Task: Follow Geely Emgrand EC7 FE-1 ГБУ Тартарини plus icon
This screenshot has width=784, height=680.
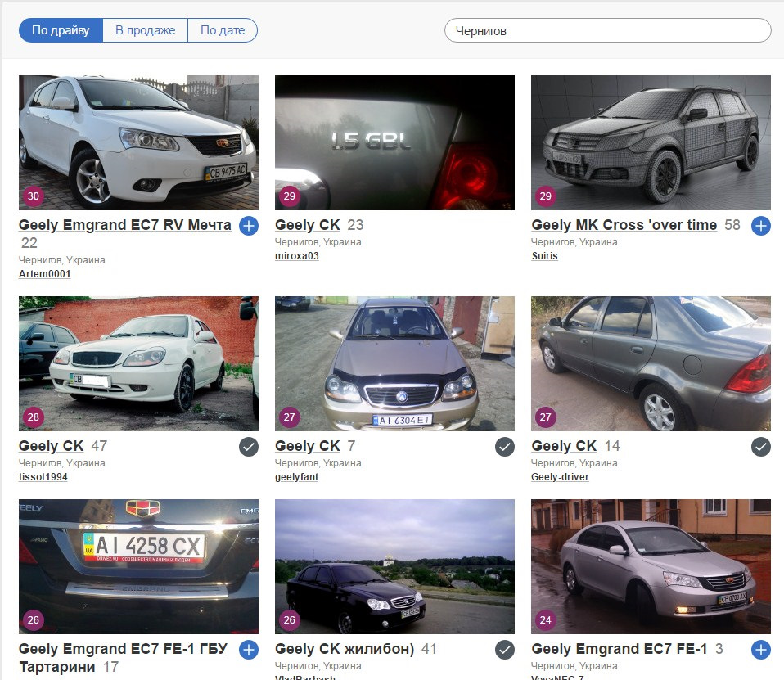Action: pos(249,650)
